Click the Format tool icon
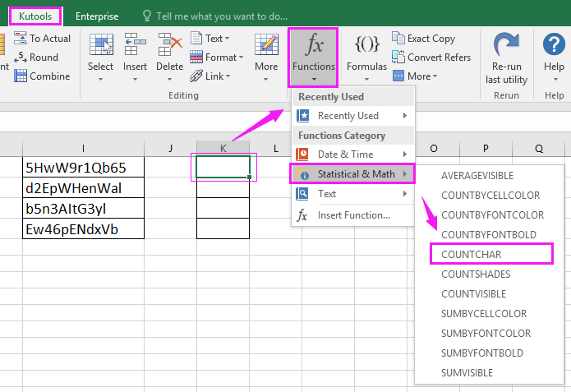The height and width of the screenshot is (392, 571). pos(196,57)
